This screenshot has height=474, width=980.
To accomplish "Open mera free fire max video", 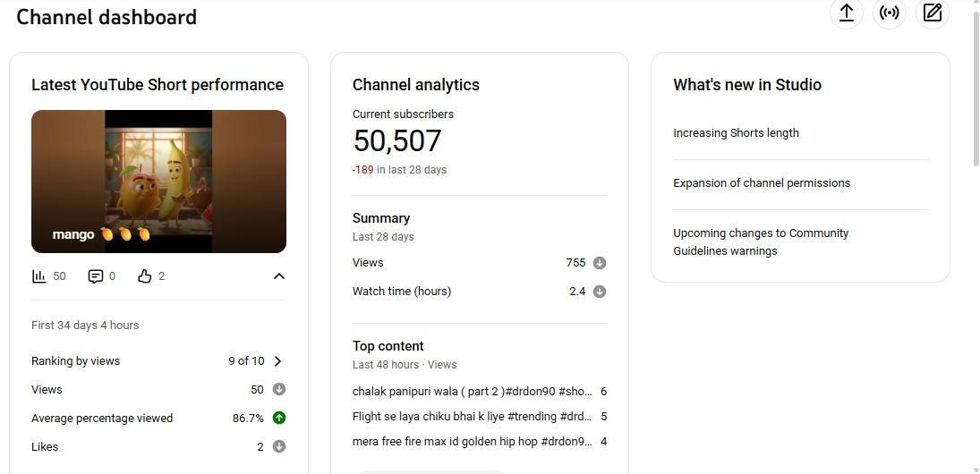I will coord(472,442).
